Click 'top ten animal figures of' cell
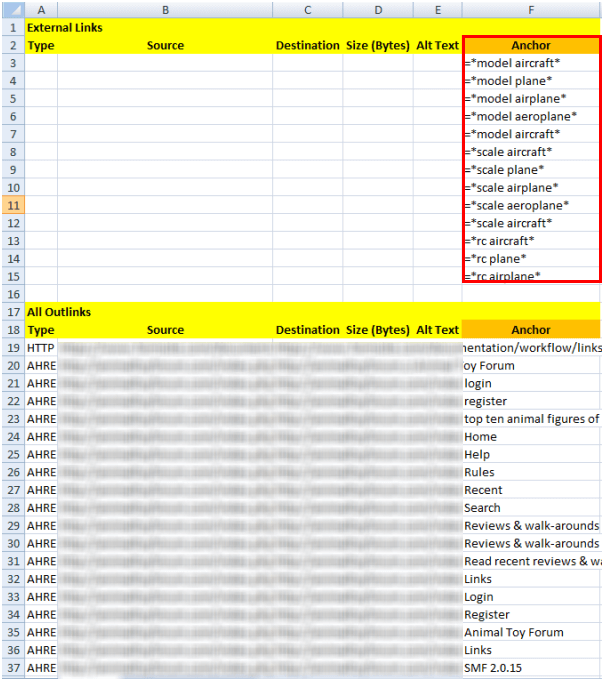This screenshot has height=681, width=604. (x=531, y=419)
